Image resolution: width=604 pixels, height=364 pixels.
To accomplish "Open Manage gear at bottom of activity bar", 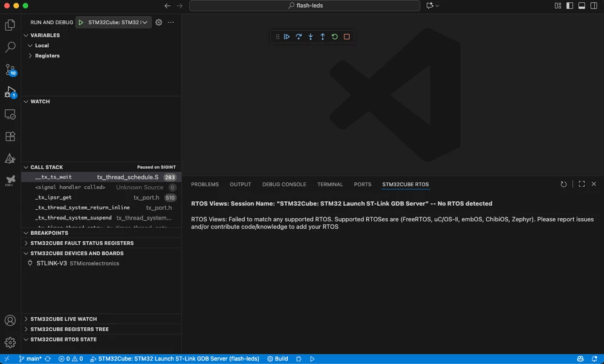I will click(10, 342).
